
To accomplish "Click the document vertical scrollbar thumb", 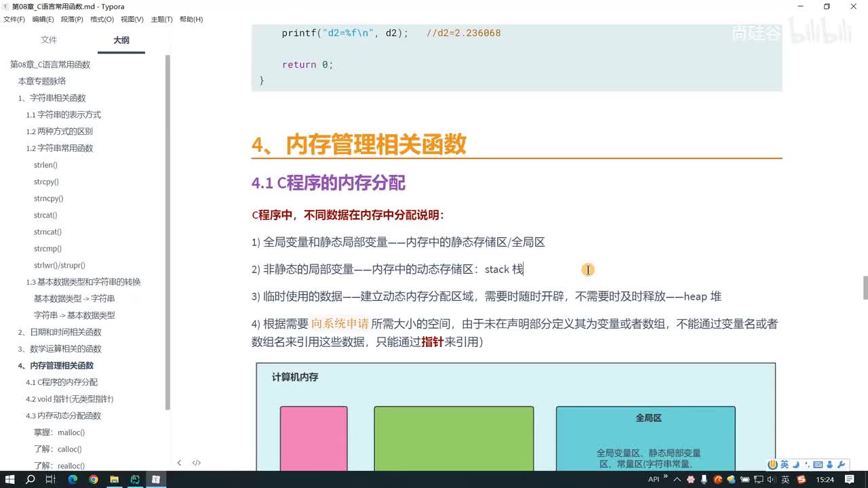I will (865, 287).
